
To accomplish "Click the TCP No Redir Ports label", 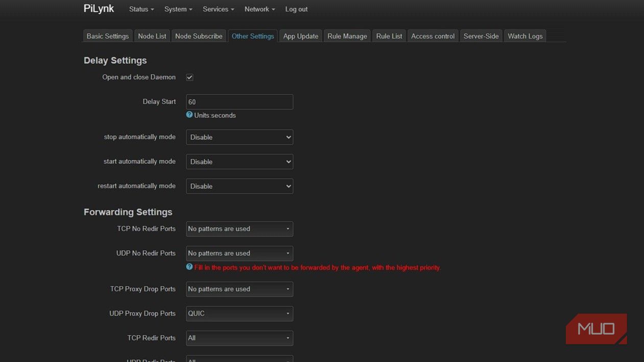I will pos(146,229).
